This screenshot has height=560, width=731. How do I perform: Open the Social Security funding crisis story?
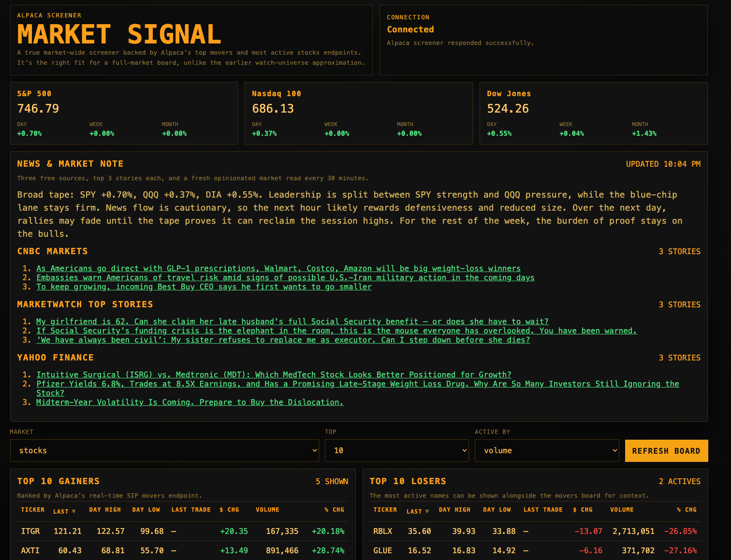336,331
